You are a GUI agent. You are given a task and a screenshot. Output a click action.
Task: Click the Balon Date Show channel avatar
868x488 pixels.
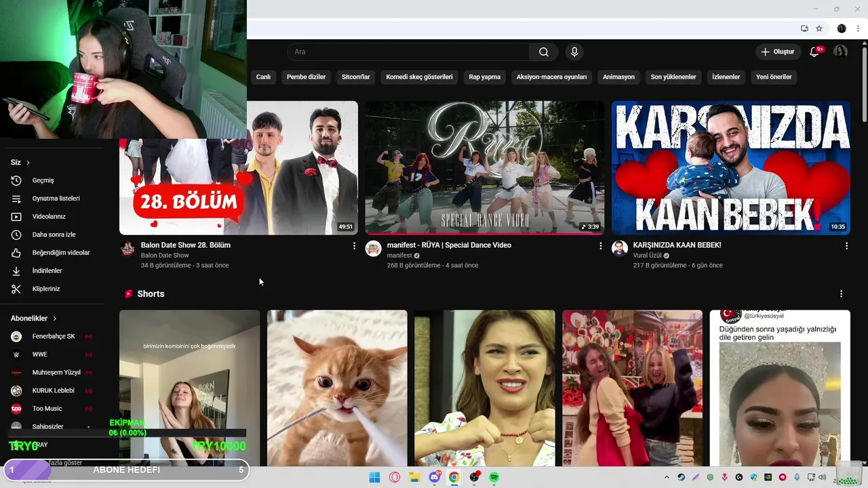point(127,249)
